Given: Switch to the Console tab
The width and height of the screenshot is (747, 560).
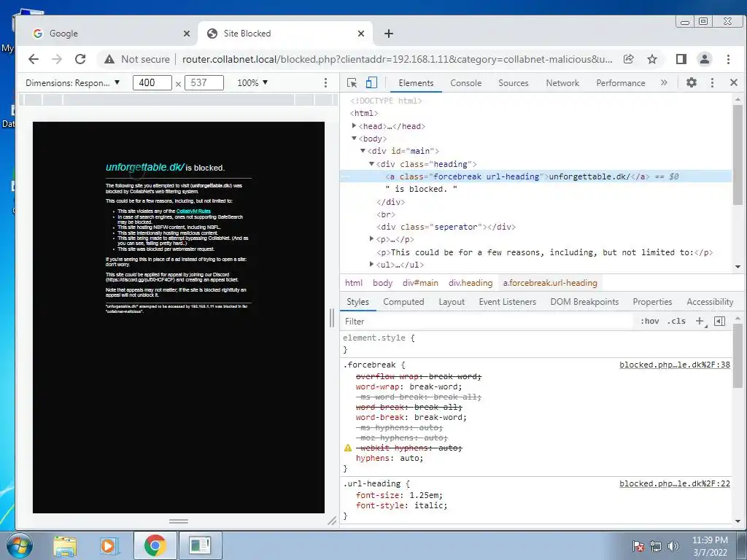Looking at the screenshot, I should 466,83.
